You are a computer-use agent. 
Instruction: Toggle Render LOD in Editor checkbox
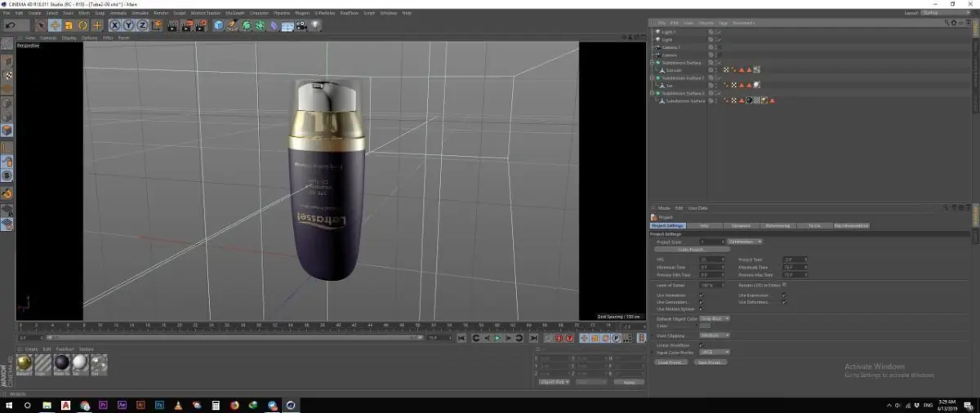[x=784, y=285]
